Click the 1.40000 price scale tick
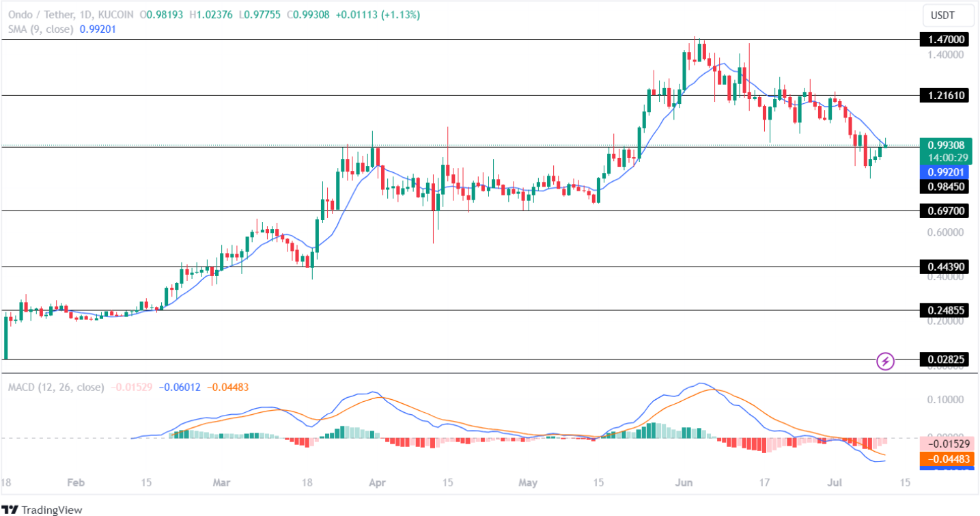Screen dimensions: 980x516 coord(946,55)
